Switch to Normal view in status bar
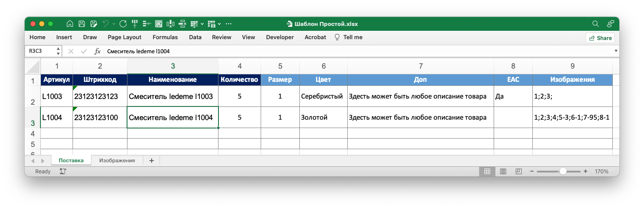644x209 pixels. (487, 171)
